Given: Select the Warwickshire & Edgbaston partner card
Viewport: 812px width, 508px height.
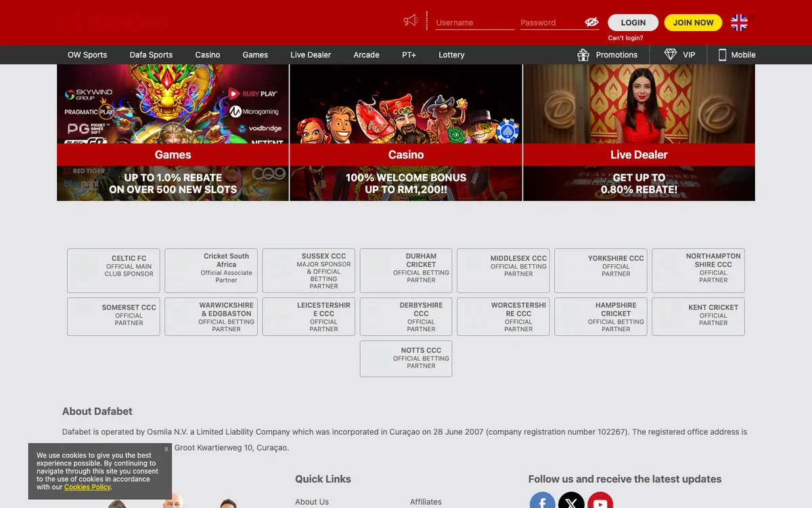Looking at the screenshot, I should [x=211, y=316].
